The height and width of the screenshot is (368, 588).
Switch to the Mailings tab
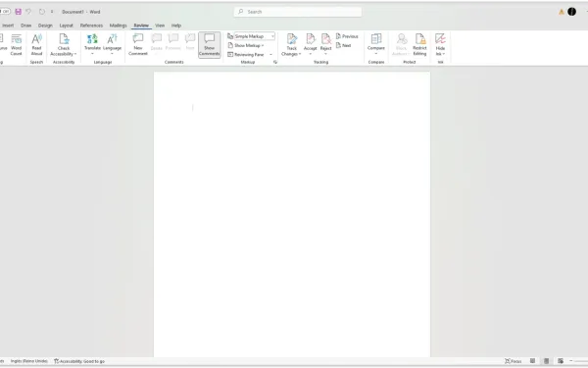point(119,26)
